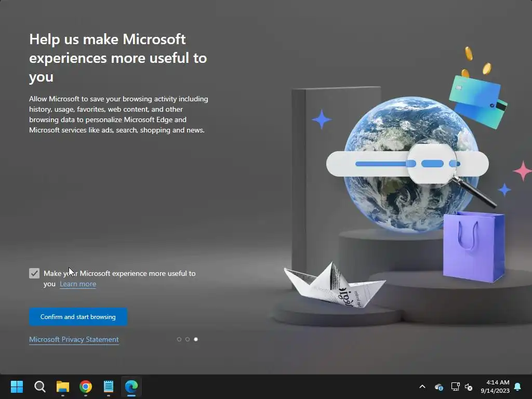Go to first onboarding page dot

(x=179, y=339)
